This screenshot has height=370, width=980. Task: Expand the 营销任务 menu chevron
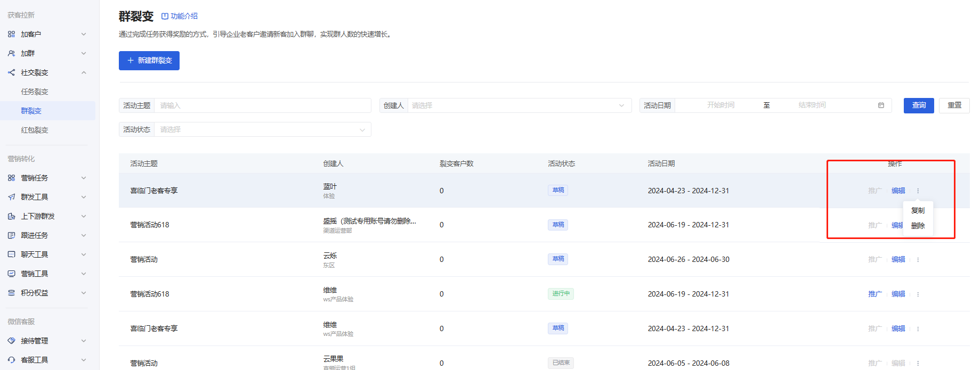(84, 178)
